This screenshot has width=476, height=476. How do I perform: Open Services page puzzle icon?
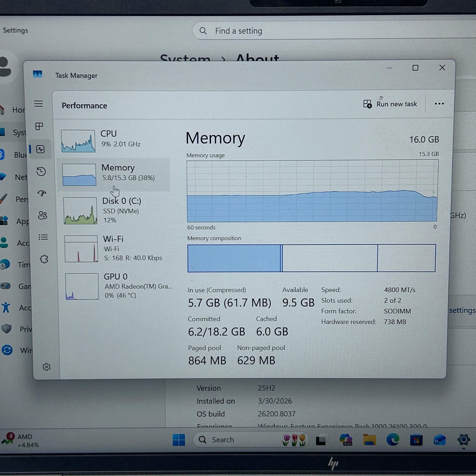(44, 259)
